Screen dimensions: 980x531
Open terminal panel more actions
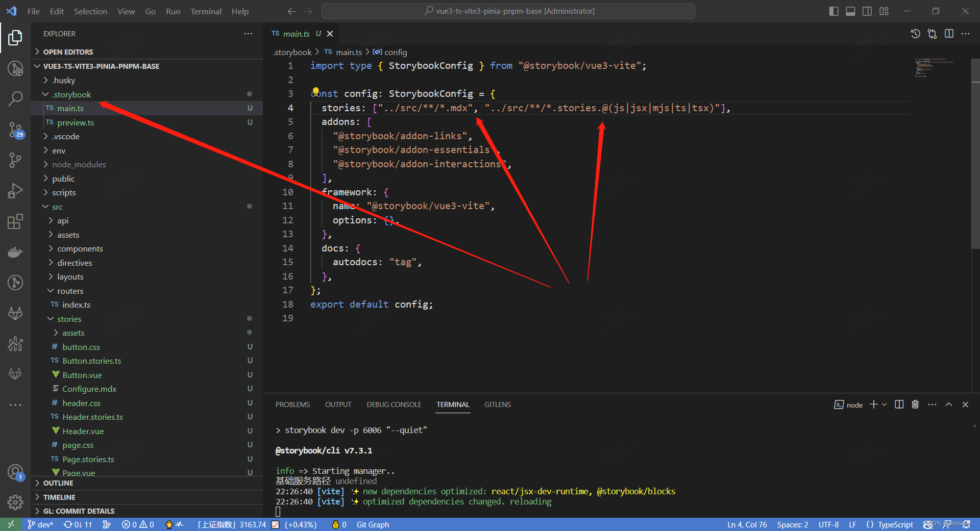coord(932,404)
